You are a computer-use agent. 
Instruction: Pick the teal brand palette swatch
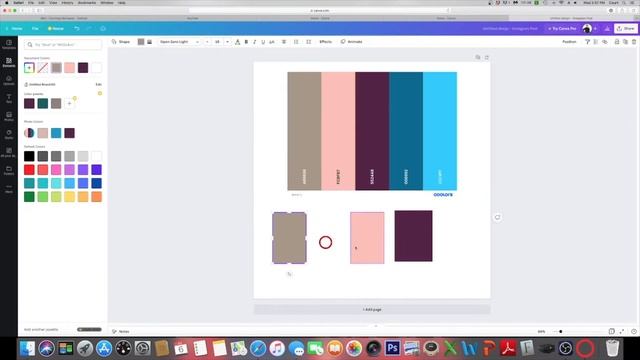point(42,103)
